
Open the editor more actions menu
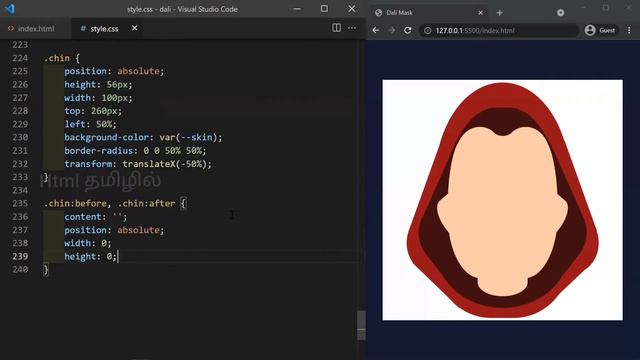click(352, 28)
